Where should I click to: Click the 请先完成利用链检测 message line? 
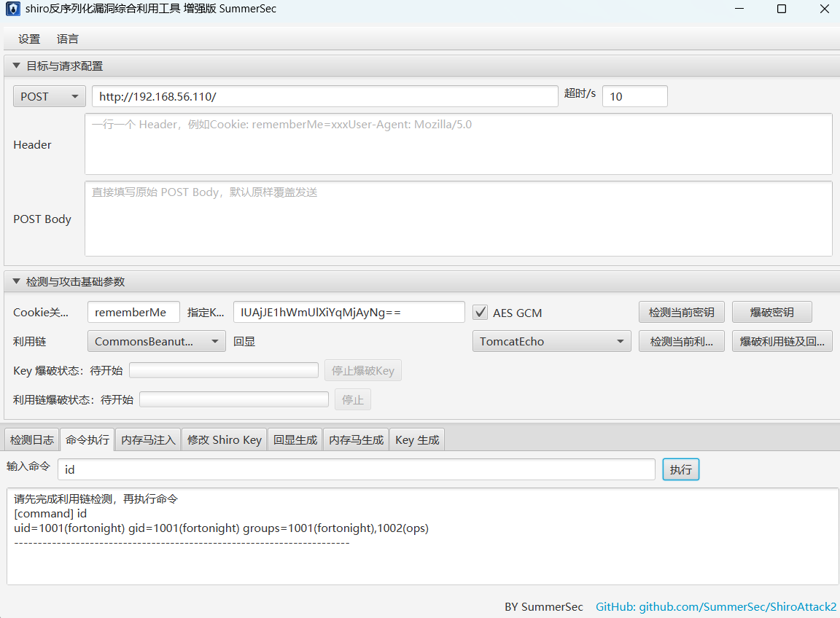[x=96, y=499]
